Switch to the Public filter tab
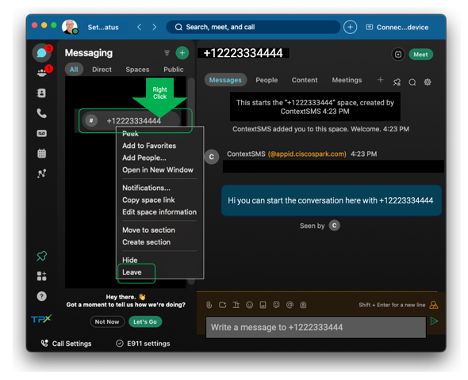This screenshot has width=468, height=380. (x=173, y=69)
